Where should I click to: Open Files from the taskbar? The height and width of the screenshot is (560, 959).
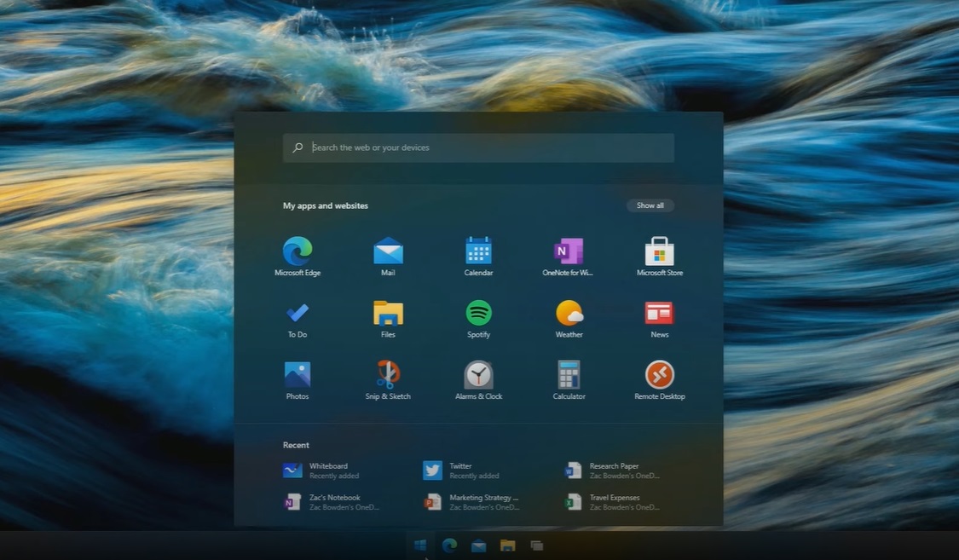pyautogui.click(x=508, y=546)
